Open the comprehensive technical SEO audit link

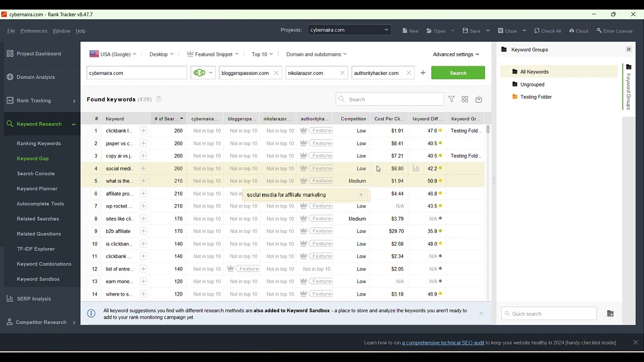[x=443, y=343]
